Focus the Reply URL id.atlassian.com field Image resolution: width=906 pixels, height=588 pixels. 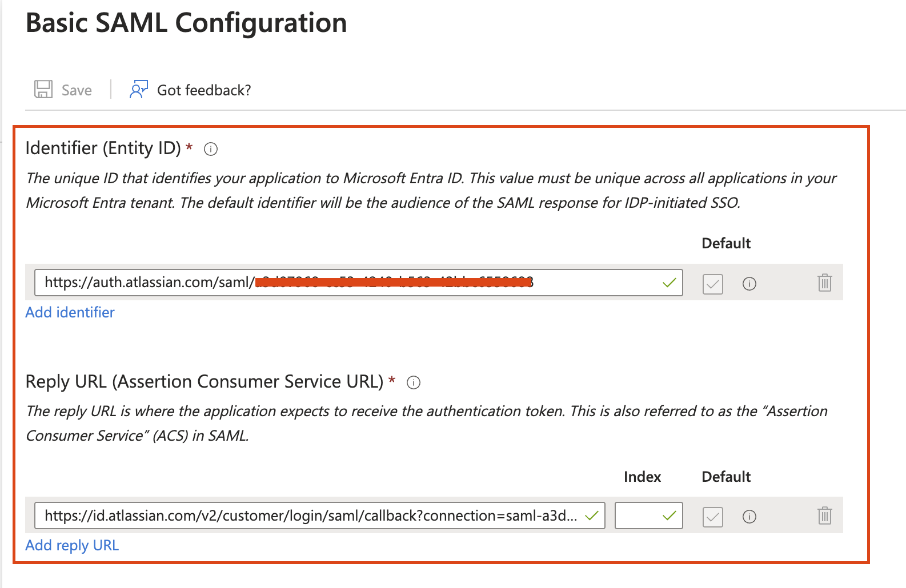pyautogui.click(x=319, y=515)
